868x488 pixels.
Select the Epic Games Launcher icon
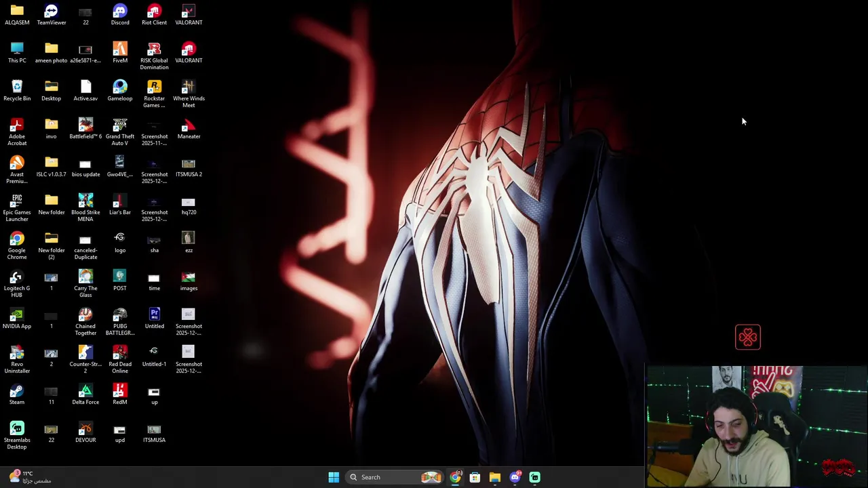(17, 208)
